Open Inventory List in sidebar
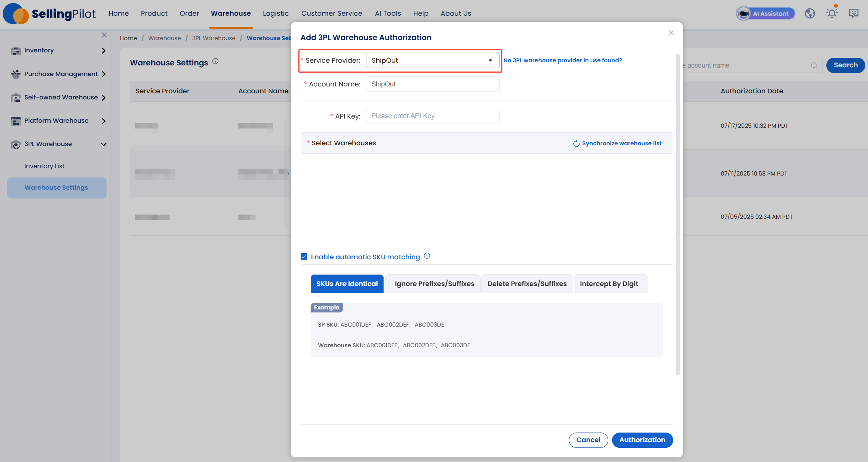 coord(44,166)
